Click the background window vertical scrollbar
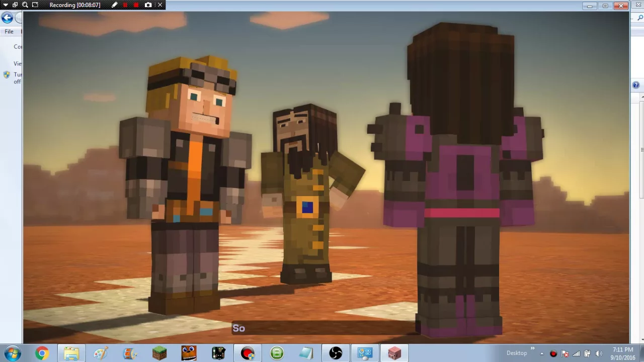 tap(641, 149)
